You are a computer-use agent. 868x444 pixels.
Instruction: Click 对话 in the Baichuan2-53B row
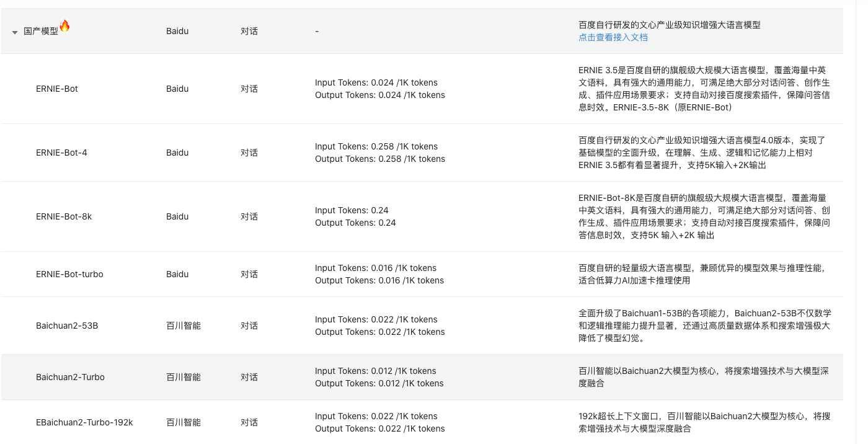click(x=249, y=326)
